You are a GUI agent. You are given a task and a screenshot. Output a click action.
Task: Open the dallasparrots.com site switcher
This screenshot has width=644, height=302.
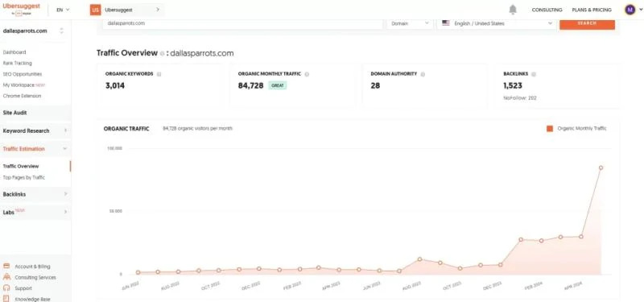[33, 31]
